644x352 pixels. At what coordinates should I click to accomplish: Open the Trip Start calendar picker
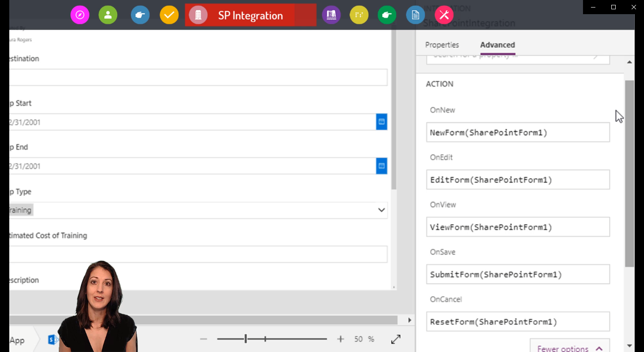click(381, 122)
